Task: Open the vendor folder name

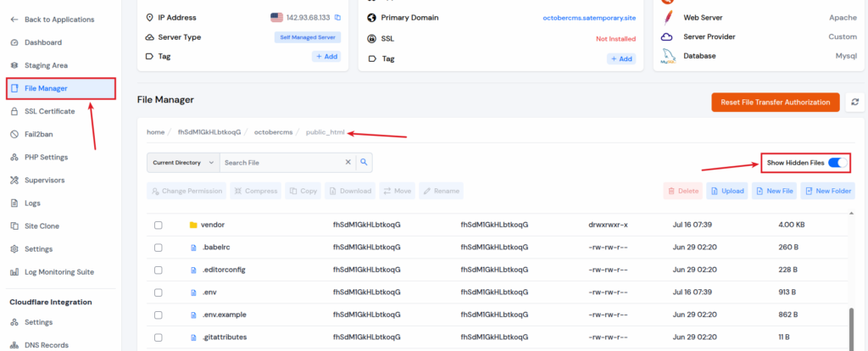Action: pyautogui.click(x=213, y=225)
